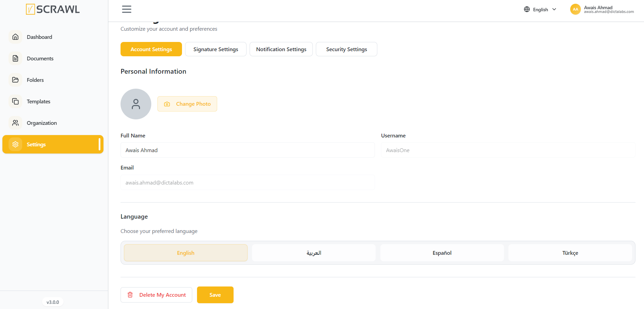
Task: Click the camera icon in Change Photo
Action: point(167,104)
